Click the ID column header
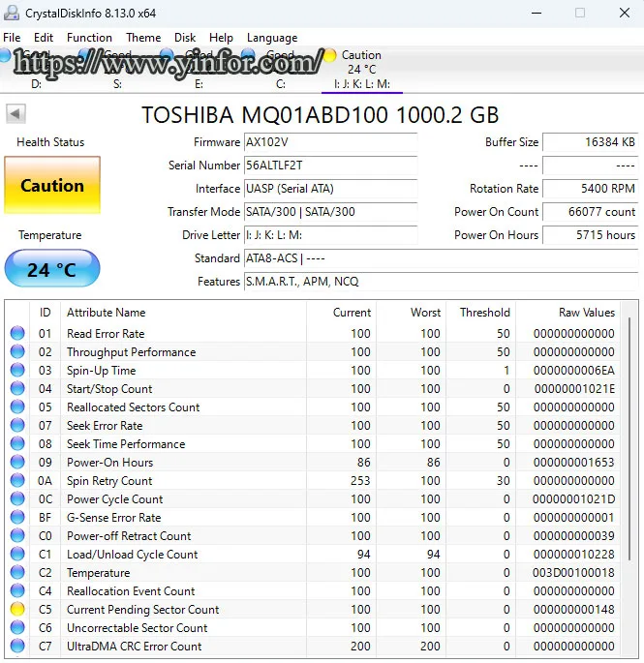This screenshot has height=663, width=644. 45,313
